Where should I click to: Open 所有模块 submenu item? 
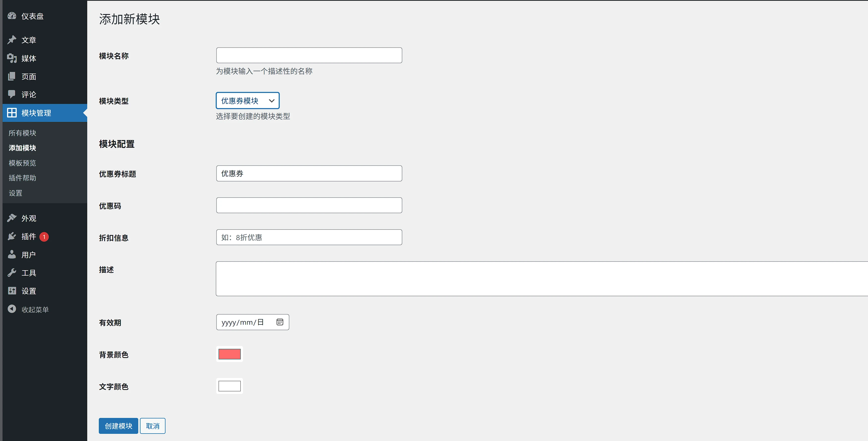[22, 133]
